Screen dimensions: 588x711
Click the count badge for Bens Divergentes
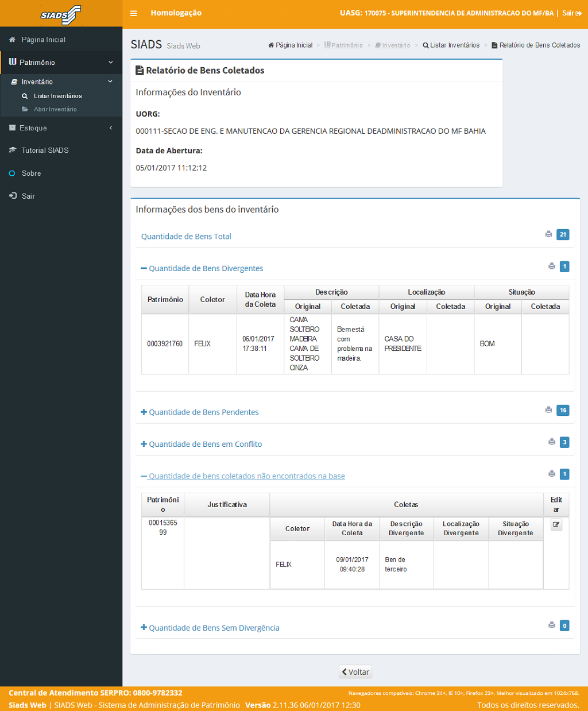pos(564,266)
